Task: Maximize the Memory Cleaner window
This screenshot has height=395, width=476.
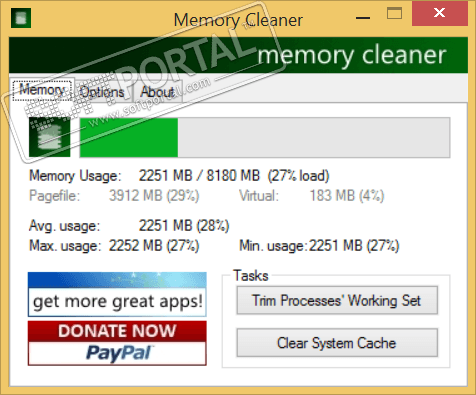Action: [394, 14]
